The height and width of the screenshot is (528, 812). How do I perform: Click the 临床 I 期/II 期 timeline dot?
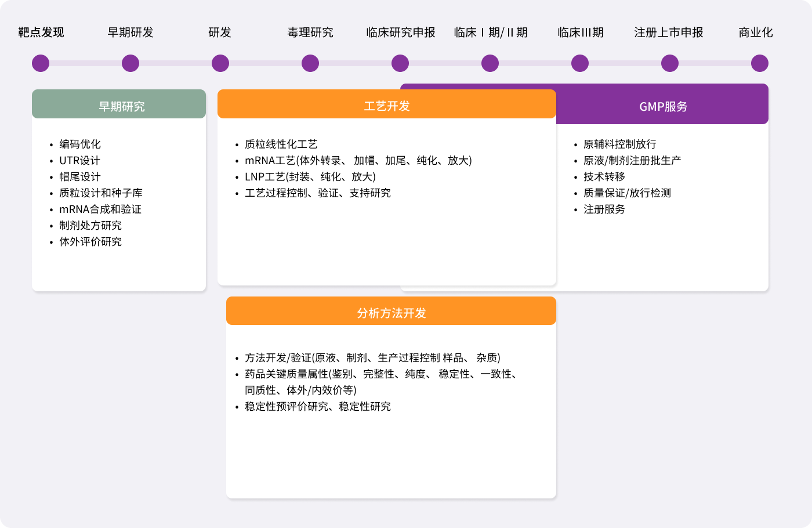490,63
